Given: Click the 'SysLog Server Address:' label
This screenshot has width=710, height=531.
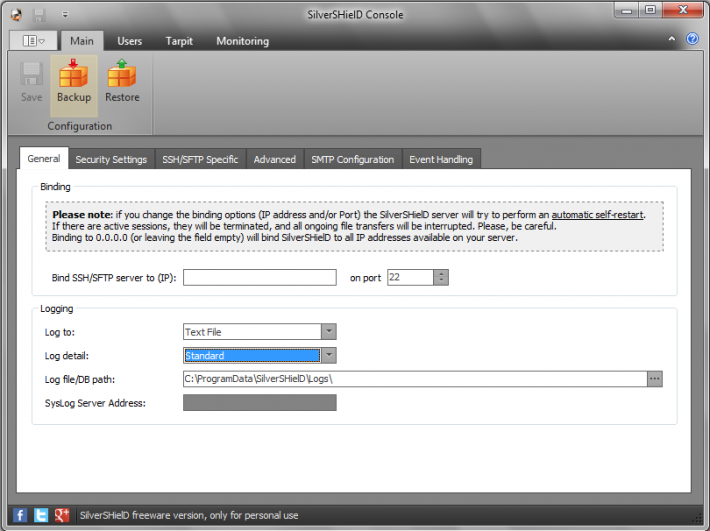Looking at the screenshot, I should click(x=95, y=403).
